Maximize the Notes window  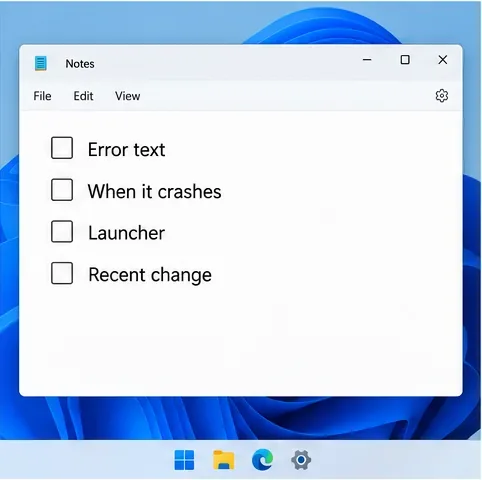(405, 60)
